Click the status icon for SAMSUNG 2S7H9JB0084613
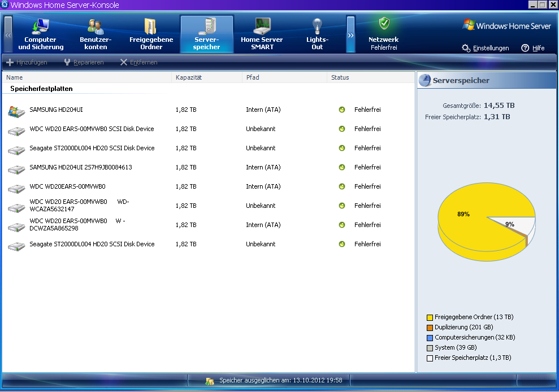 pyautogui.click(x=342, y=167)
